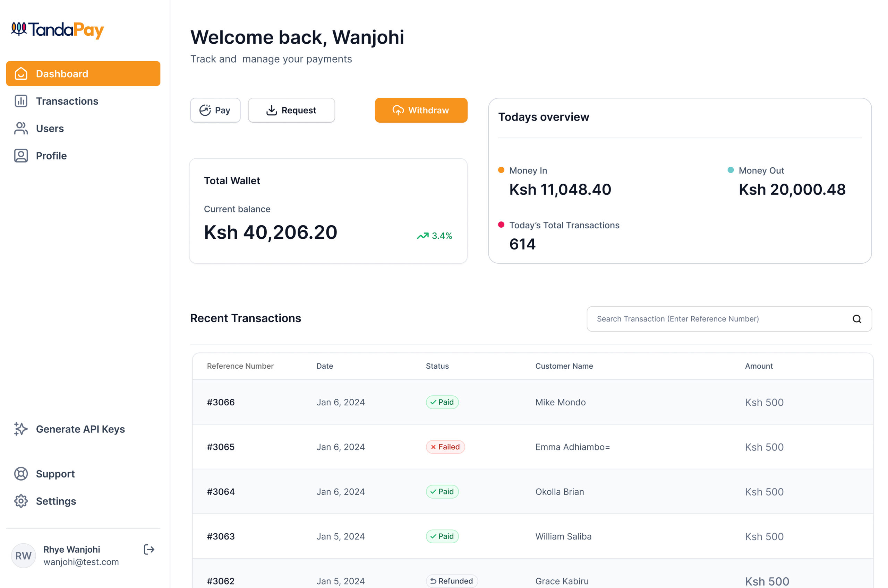Click the Refunded status badge
Image resolution: width=888 pixels, height=588 pixels.
[x=452, y=580]
